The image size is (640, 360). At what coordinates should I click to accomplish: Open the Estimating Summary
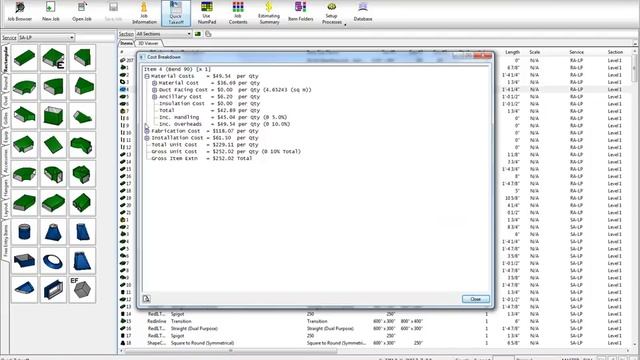click(x=269, y=13)
